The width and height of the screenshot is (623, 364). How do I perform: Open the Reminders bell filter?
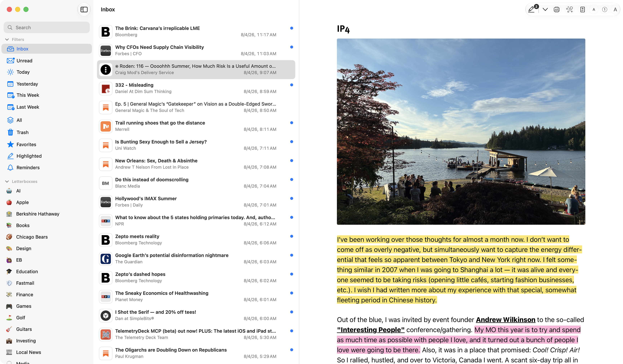pos(47,168)
